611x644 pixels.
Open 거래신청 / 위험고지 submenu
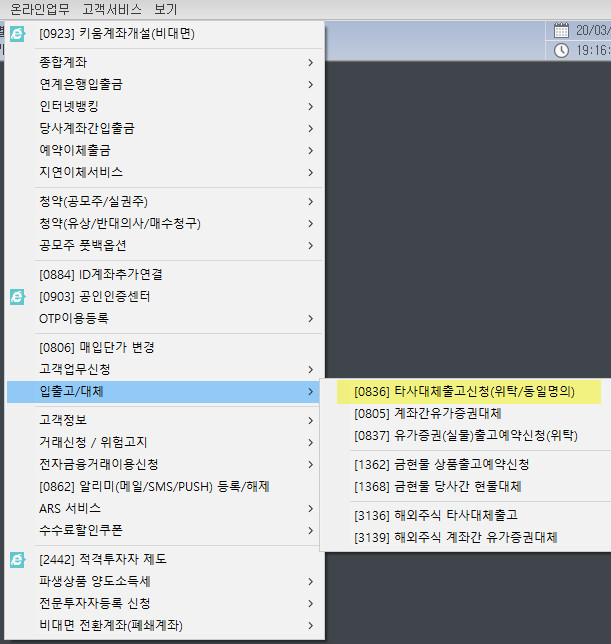click(x=164, y=442)
